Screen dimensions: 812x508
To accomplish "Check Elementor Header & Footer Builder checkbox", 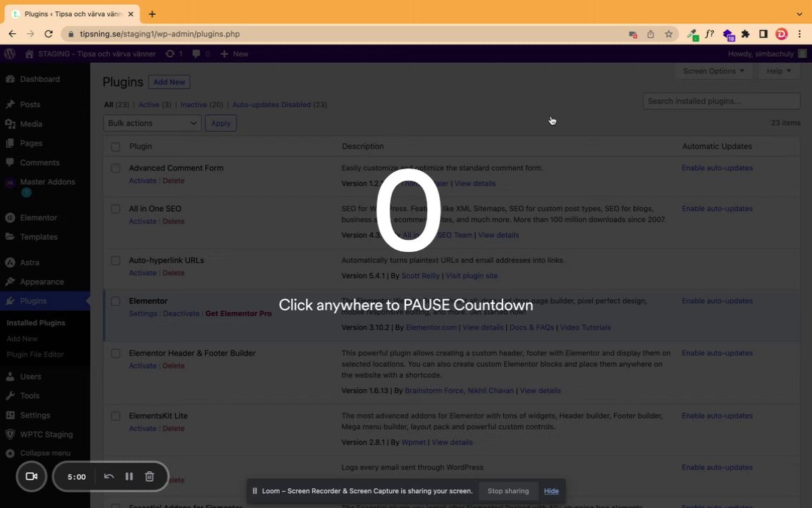I will (116, 353).
